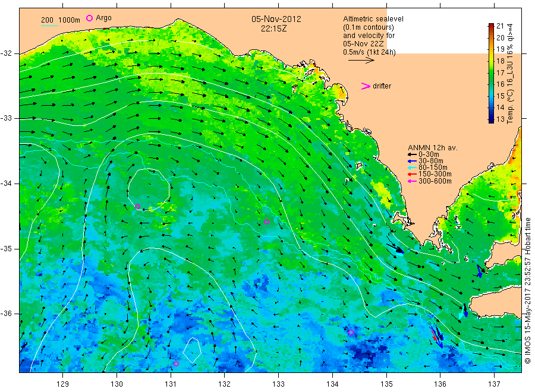Image resolution: width=535 pixels, height=392 pixels.
Task: Click the '05-Nov-2012' date label
Action: click(276, 19)
